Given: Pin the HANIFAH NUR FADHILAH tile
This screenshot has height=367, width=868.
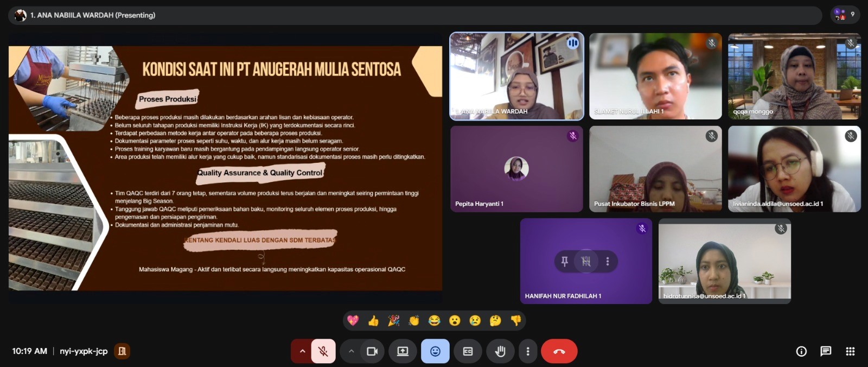Looking at the screenshot, I should click(x=564, y=262).
